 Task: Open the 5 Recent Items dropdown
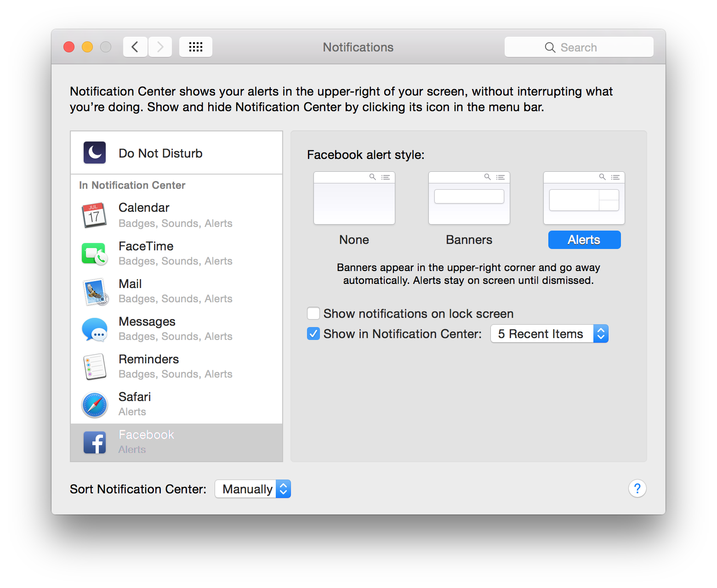[x=550, y=334]
